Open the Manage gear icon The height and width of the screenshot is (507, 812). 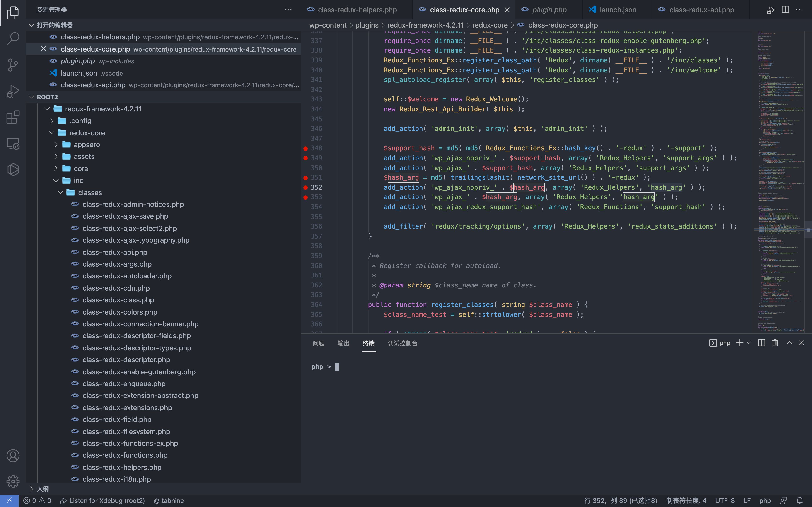[x=13, y=481]
